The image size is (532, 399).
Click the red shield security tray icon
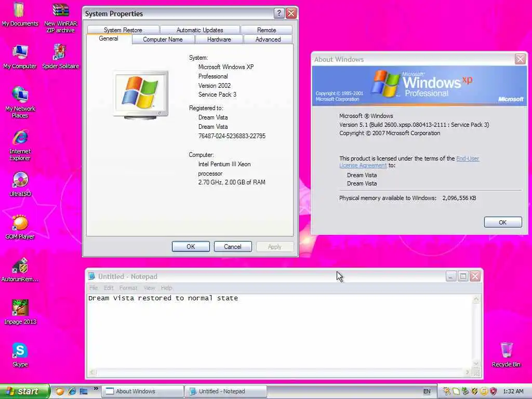(x=494, y=391)
